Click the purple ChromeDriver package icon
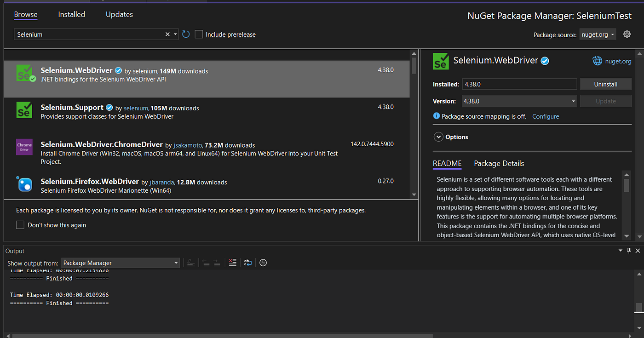 coord(24,147)
